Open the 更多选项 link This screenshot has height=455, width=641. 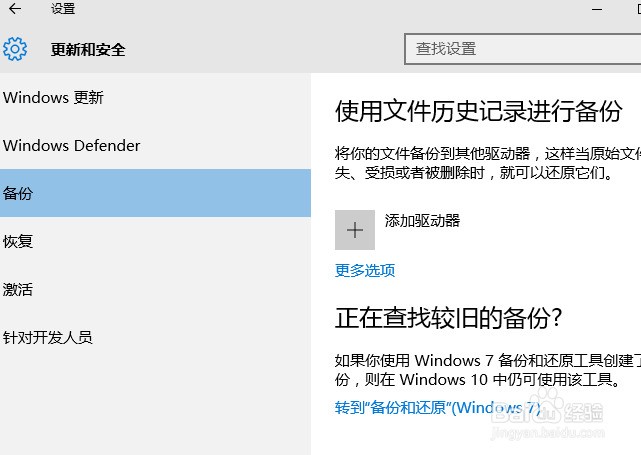click(365, 270)
